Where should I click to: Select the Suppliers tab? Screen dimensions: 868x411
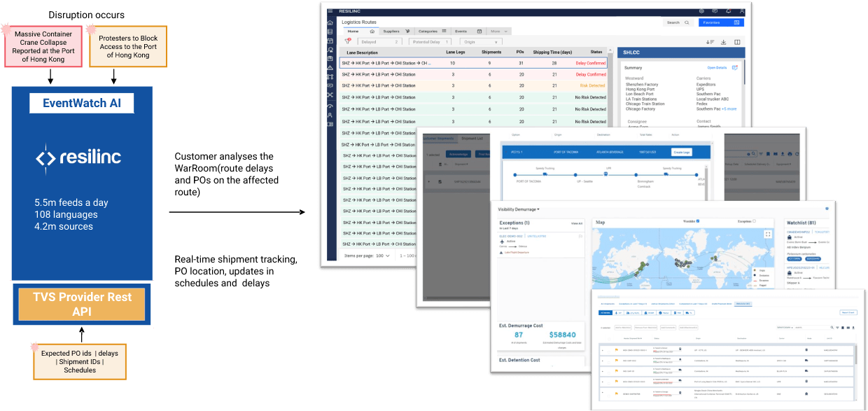396,32
